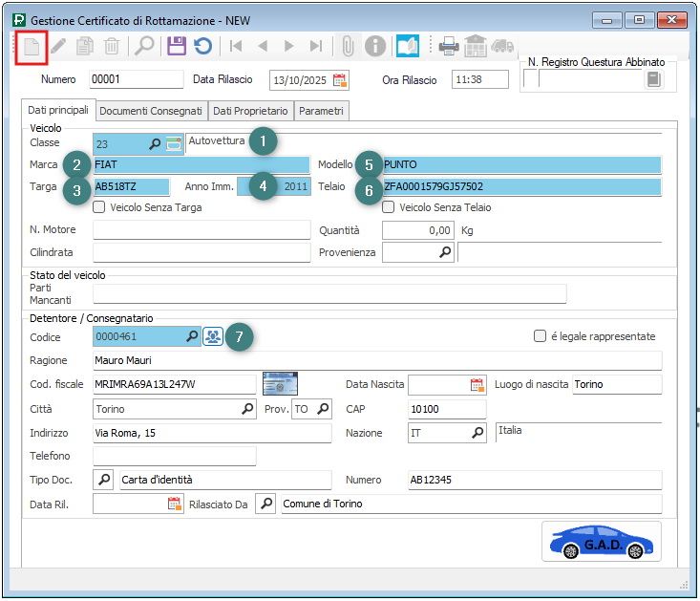700x601 pixels.
Task: Open the search magnifier in toolbar
Action: click(x=143, y=46)
